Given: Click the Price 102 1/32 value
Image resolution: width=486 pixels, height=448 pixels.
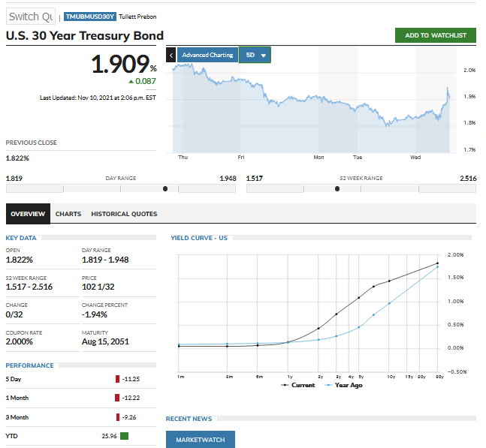Looking at the screenshot, I should [98, 287].
